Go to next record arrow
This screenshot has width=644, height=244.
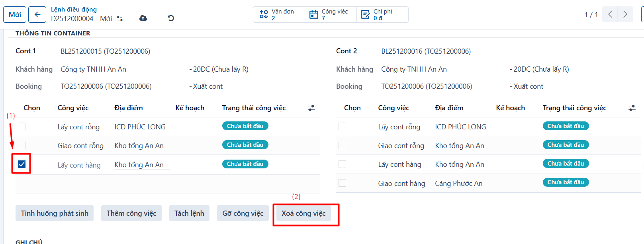[625, 15]
